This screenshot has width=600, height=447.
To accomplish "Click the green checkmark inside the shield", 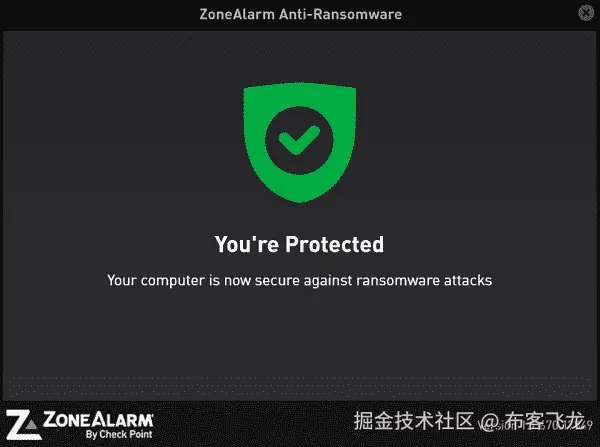I will click(299, 140).
